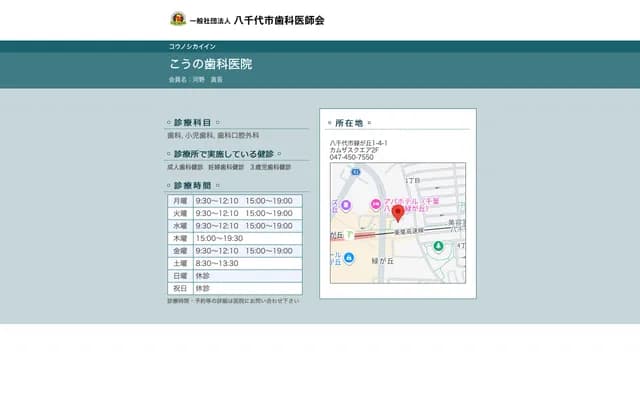This screenshot has height=400, width=640.
Task: Click the green station marker on the rail line
Action: 349,235
